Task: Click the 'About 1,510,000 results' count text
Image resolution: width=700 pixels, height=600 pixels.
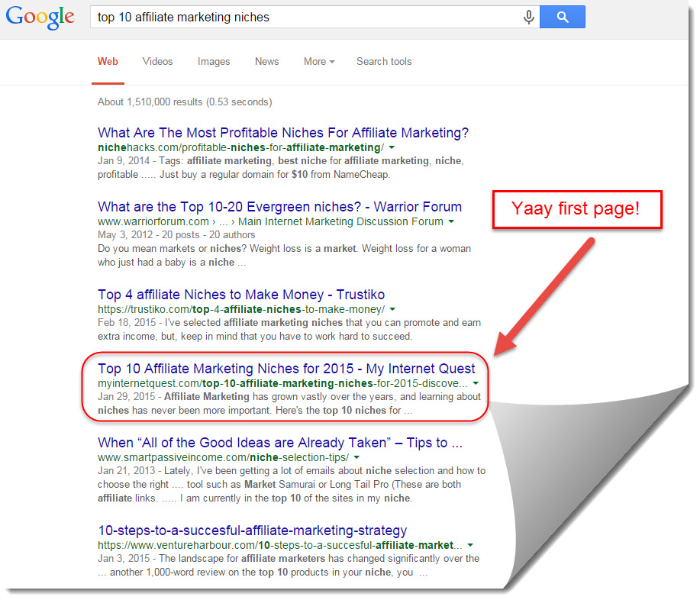Action: click(185, 102)
